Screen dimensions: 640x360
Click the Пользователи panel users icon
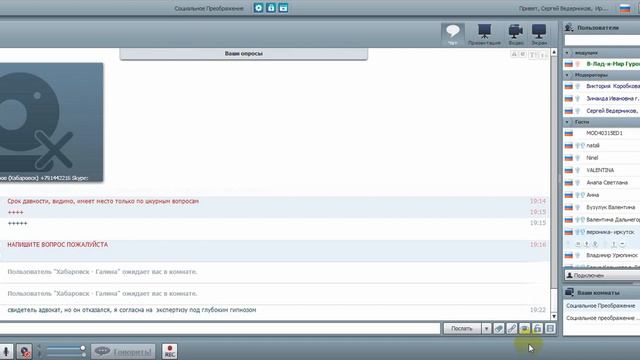[569, 27]
